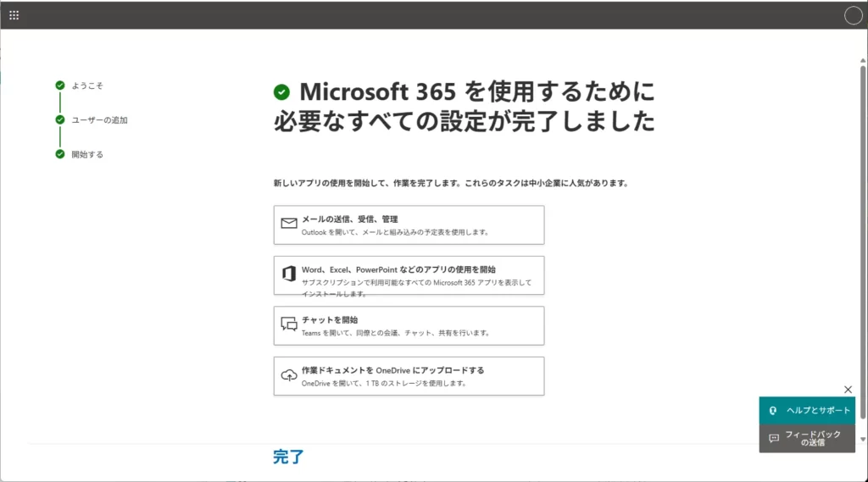
Task: Click フィードバックの送信 button
Action: point(807,438)
